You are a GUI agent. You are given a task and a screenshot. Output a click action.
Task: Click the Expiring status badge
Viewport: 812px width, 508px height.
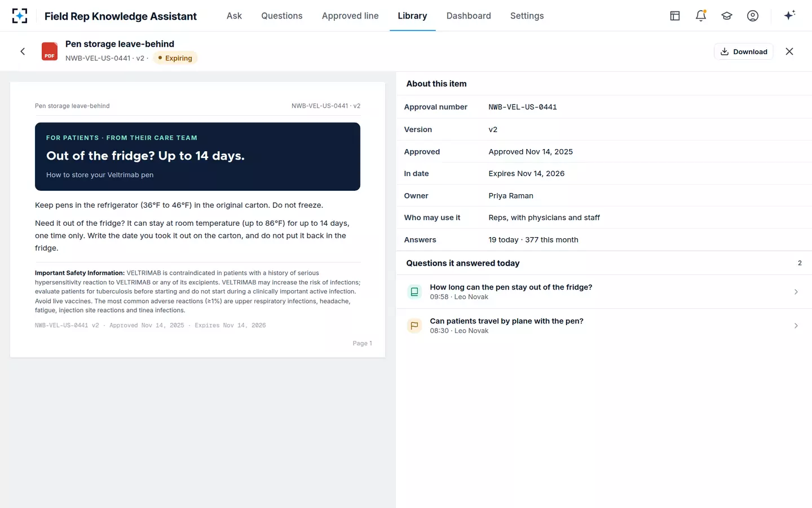[175, 58]
